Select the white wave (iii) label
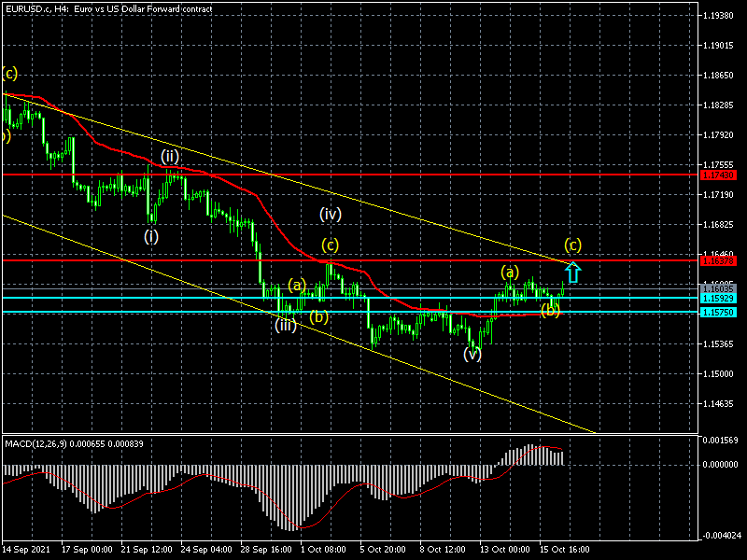 (286, 325)
